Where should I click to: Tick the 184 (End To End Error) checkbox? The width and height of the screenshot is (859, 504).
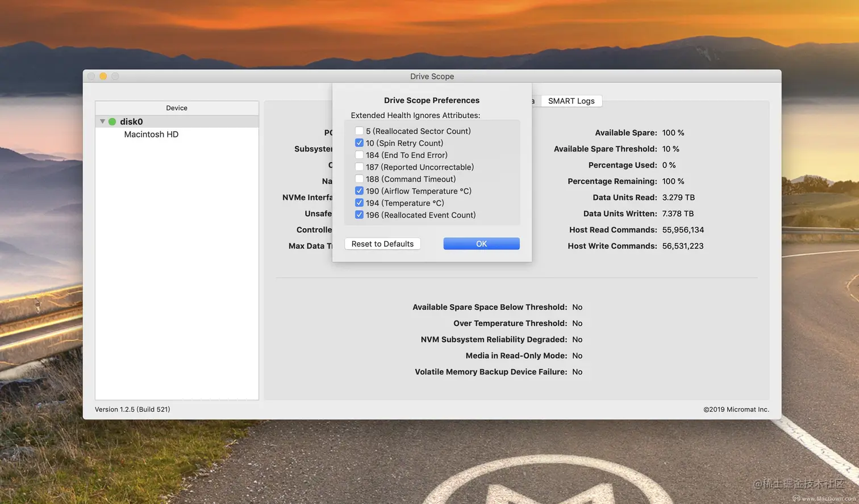click(x=359, y=155)
